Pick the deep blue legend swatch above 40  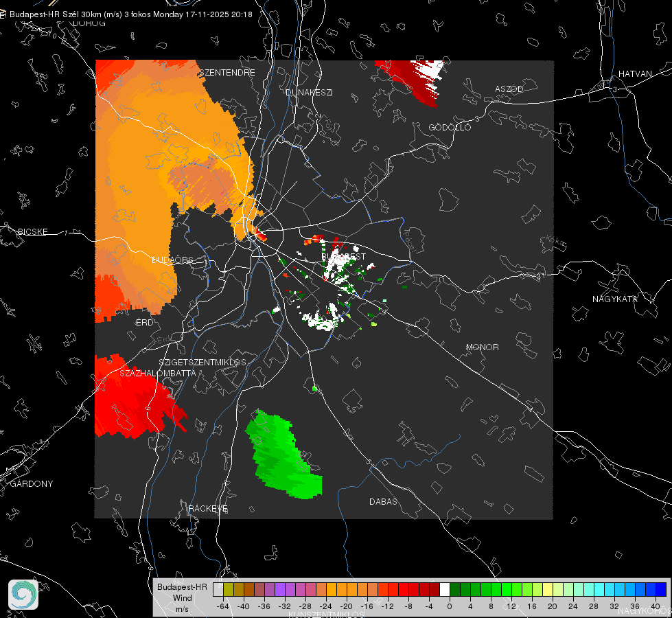[x=661, y=590]
